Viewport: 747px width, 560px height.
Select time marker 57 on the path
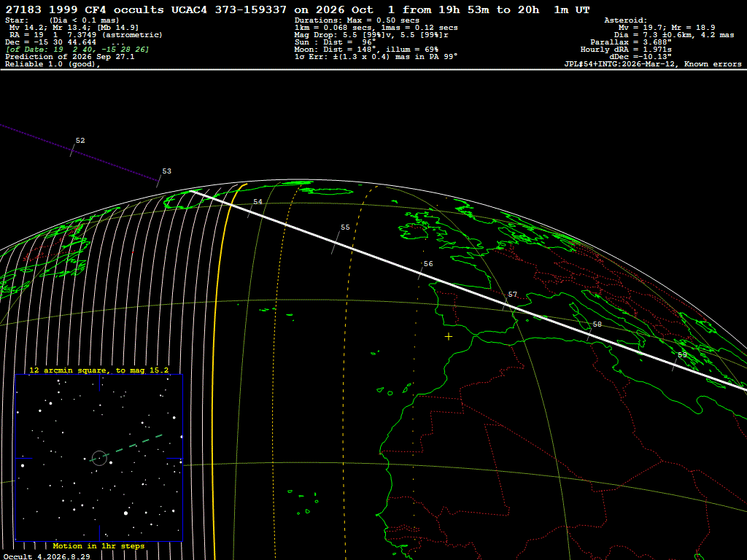pos(513,295)
